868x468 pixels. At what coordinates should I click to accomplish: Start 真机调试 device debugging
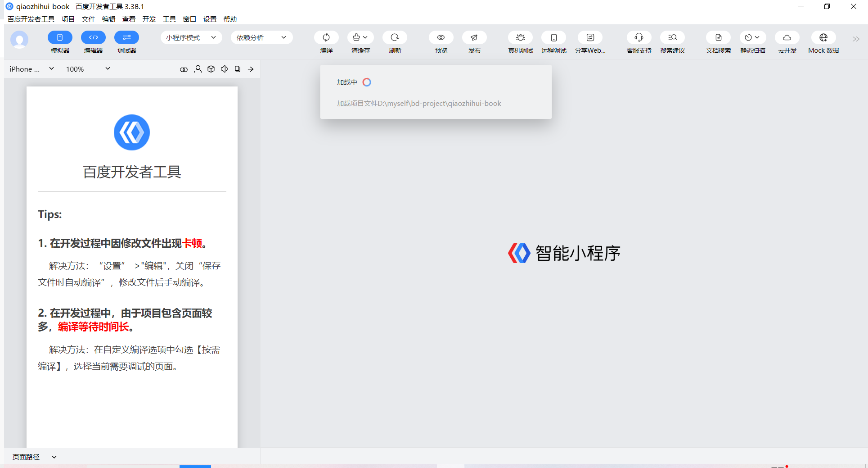(x=521, y=37)
